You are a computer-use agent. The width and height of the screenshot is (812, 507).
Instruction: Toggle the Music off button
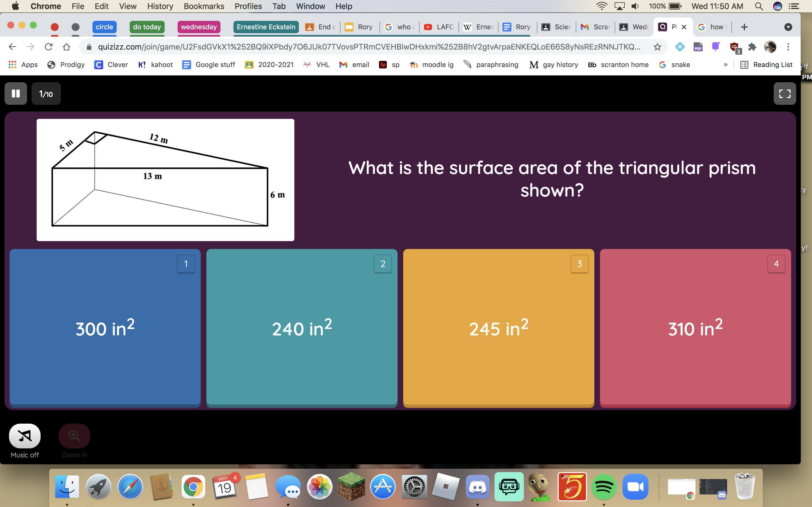pyautogui.click(x=25, y=435)
